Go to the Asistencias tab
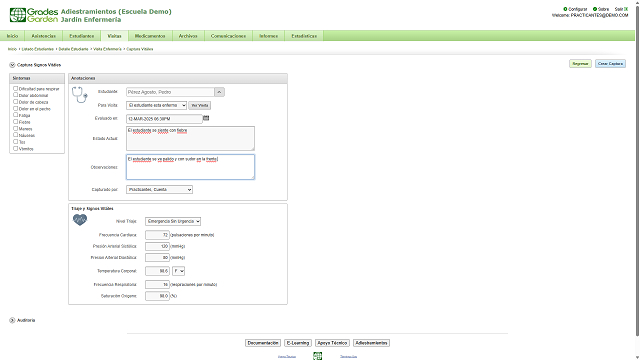The image size is (640, 360). tap(44, 36)
